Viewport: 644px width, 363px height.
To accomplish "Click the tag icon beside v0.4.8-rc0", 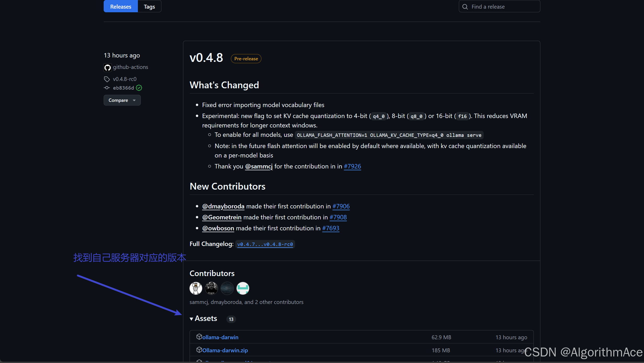I will click(107, 79).
